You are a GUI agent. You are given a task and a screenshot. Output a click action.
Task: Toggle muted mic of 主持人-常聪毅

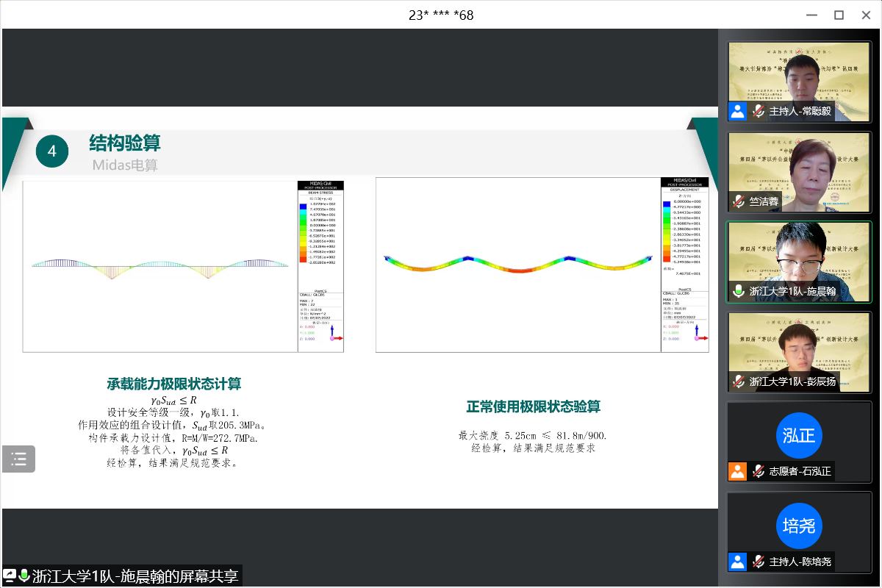tap(758, 111)
